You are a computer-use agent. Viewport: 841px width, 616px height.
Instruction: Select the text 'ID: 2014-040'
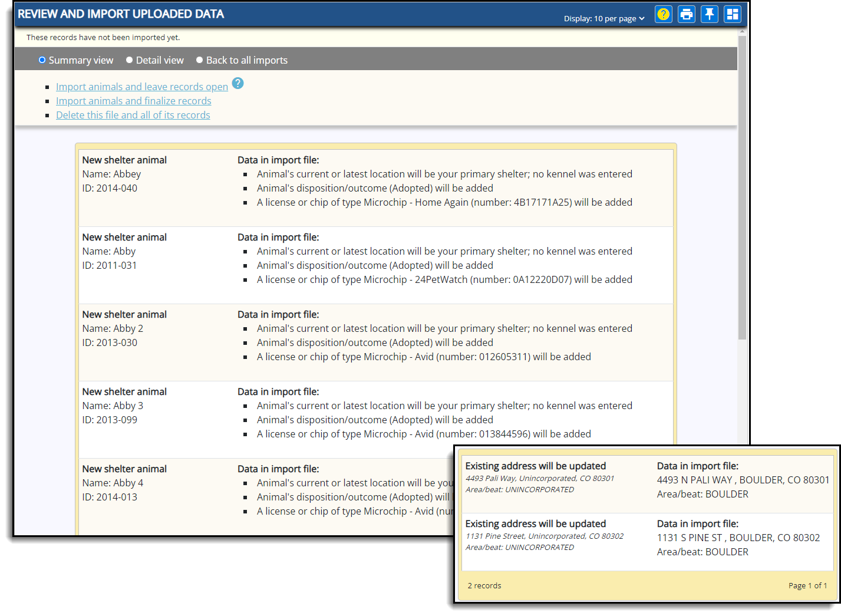coord(110,188)
